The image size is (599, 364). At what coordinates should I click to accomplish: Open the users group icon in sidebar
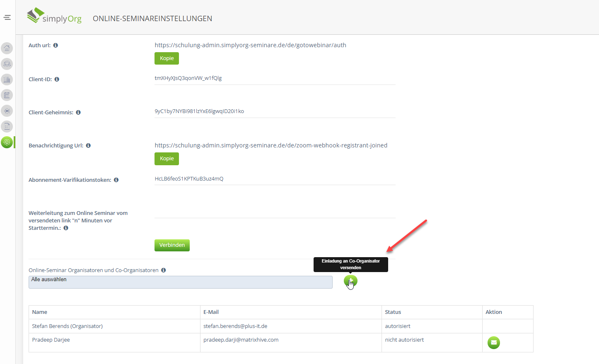coord(7,64)
